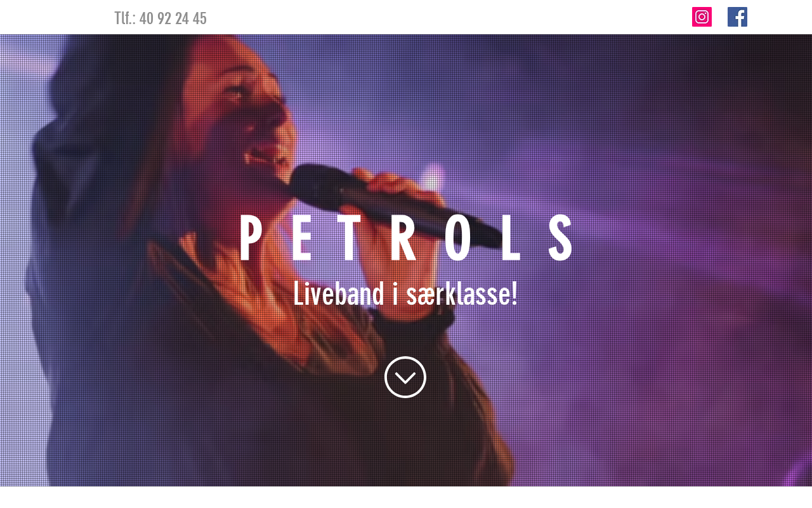The image size is (812, 508).
Task: Open the Instagram profile icon
Action: pyautogui.click(x=702, y=17)
